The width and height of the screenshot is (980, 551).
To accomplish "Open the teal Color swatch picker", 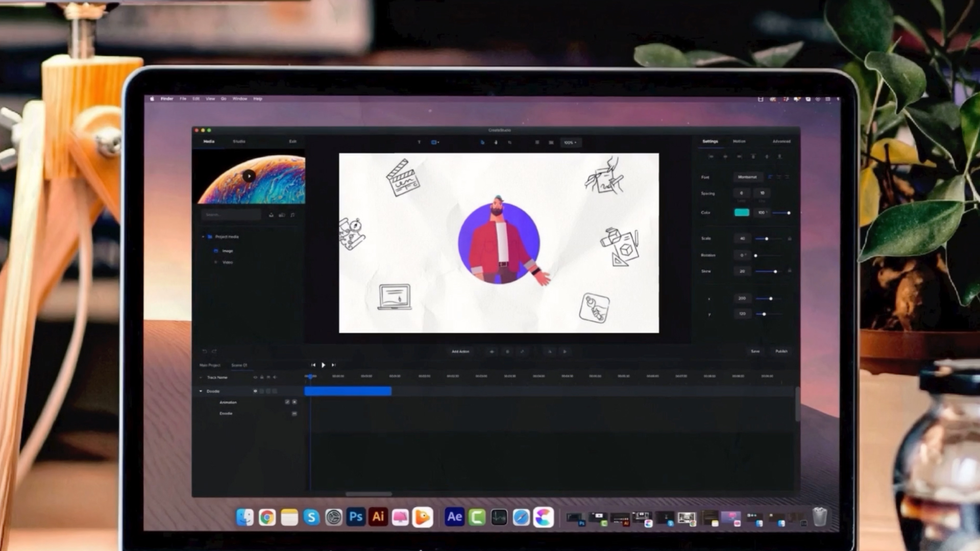I will pyautogui.click(x=742, y=212).
